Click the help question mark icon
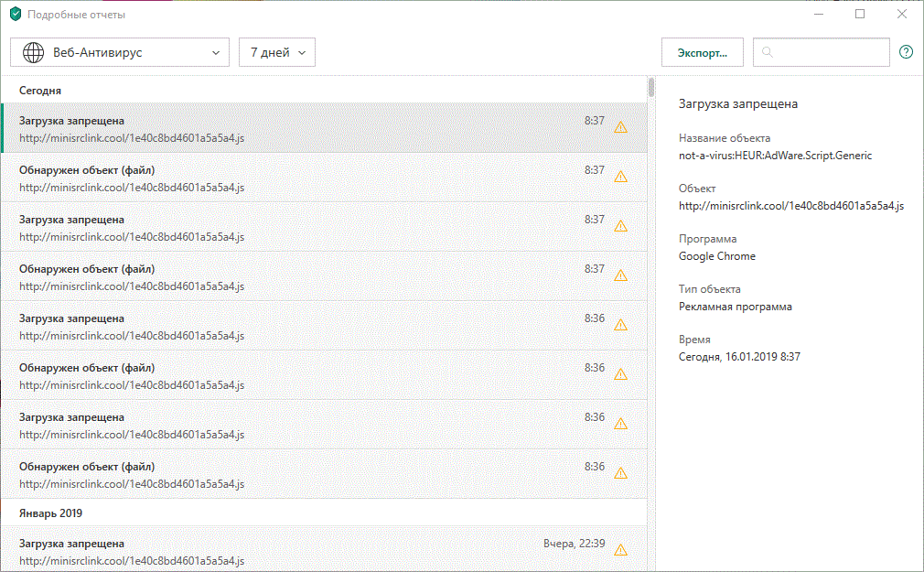Image resolution: width=924 pixels, height=572 pixels. pos(906,52)
